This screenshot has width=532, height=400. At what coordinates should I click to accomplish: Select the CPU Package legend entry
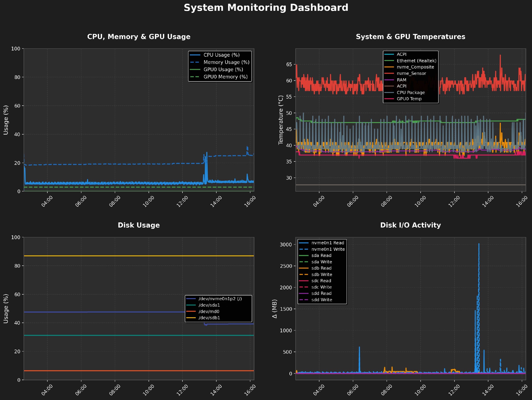coord(411,93)
